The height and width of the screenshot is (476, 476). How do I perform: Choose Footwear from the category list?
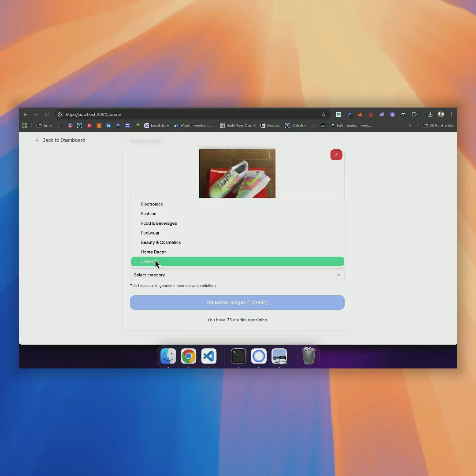pos(150,233)
